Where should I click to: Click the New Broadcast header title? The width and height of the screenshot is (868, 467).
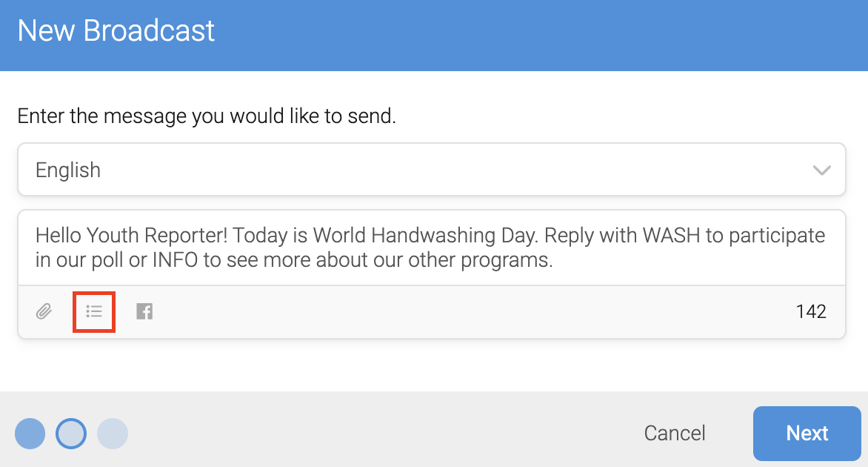(116, 30)
